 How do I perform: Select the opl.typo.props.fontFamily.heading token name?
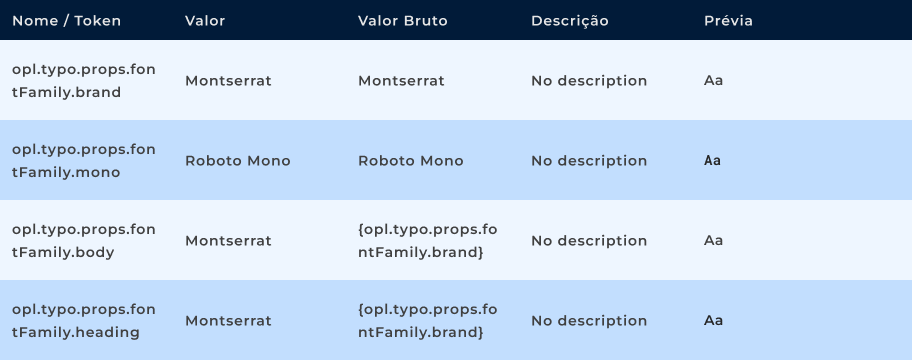(84, 320)
